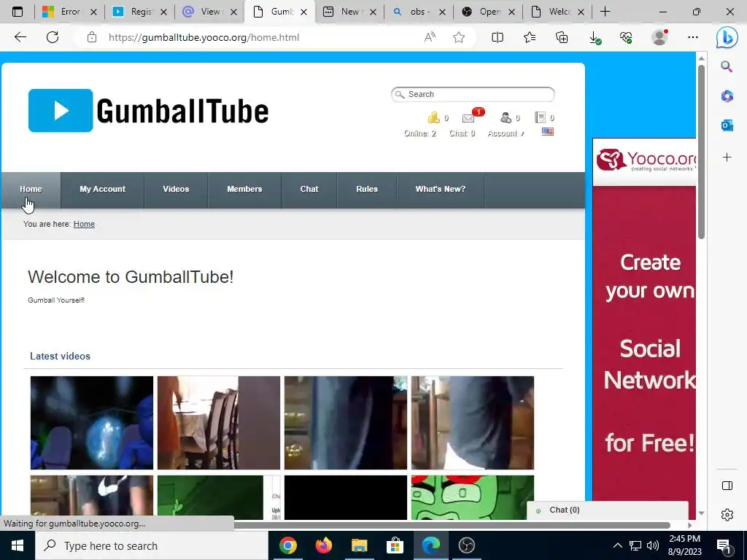Click the horizontal page scrollbar
The width and height of the screenshot is (747, 560).
click(x=452, y=525)
